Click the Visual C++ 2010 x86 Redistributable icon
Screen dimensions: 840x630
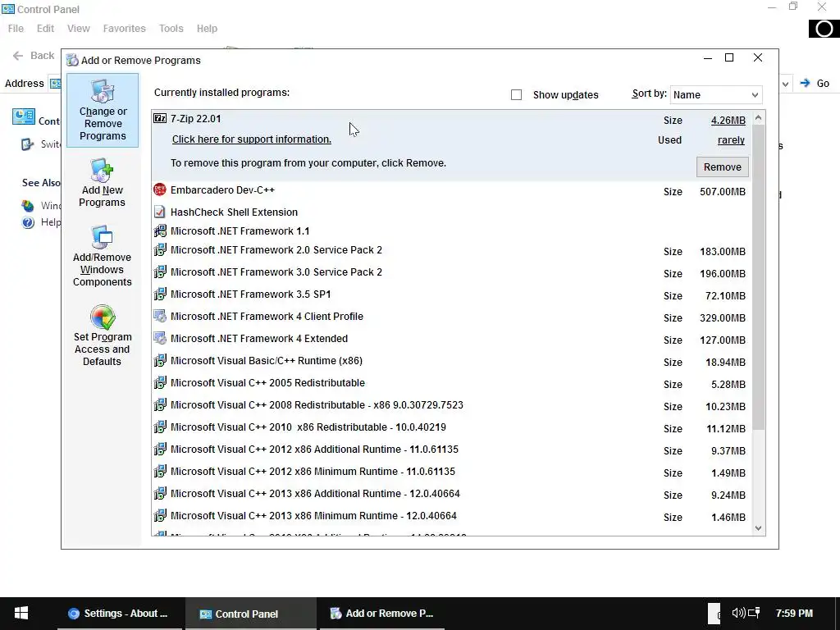(x=160, y=427)
